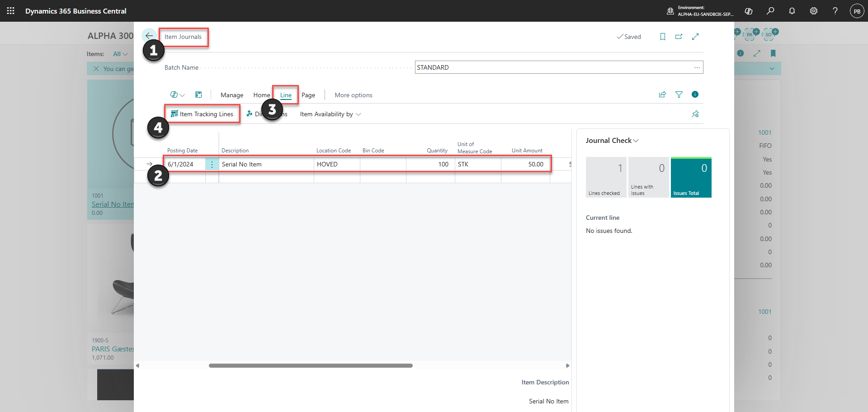
Task: Toggle the pin action bar icon
Action: pos(695,114)
